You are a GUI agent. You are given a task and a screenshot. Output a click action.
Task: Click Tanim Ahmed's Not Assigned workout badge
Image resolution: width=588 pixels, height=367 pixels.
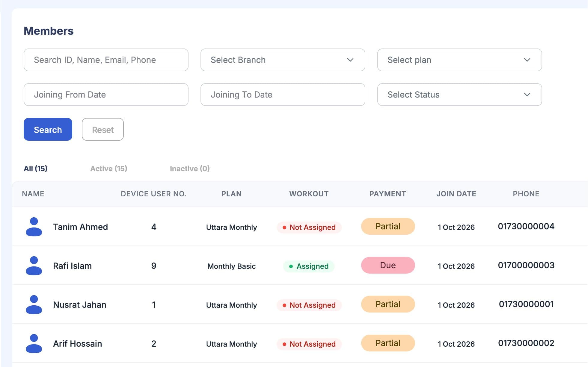(x=309, y=227)
